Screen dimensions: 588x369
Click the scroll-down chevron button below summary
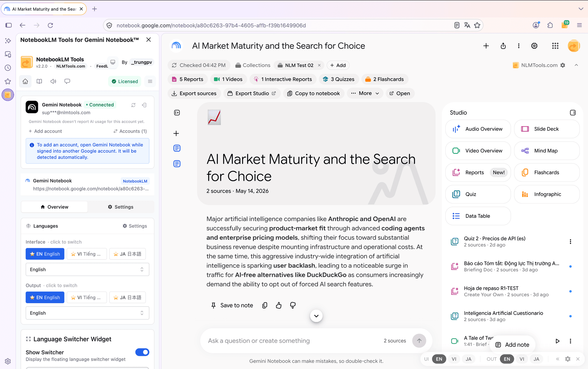pyautogui.click(x=316, y=316)
